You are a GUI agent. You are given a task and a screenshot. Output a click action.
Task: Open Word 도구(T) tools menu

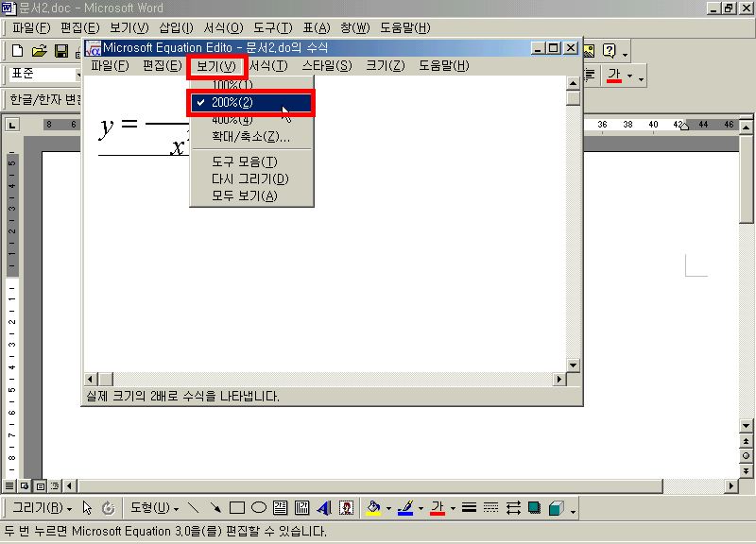pos(273,28)
